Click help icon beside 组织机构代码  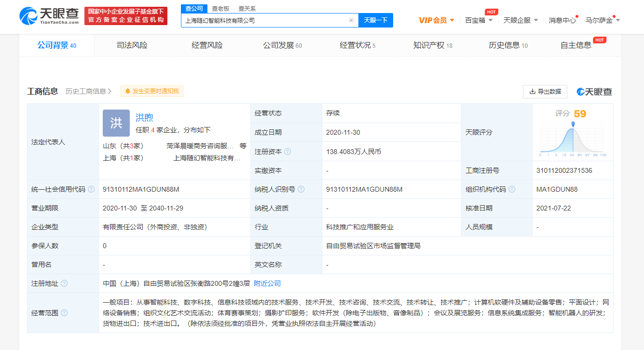tap(512, 189)
